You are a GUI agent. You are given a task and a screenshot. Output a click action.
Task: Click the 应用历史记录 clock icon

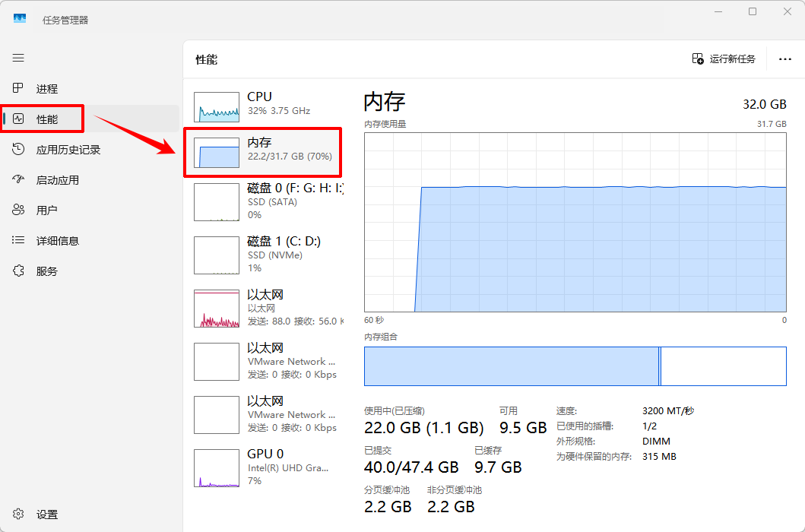click(x=18, y=150)
